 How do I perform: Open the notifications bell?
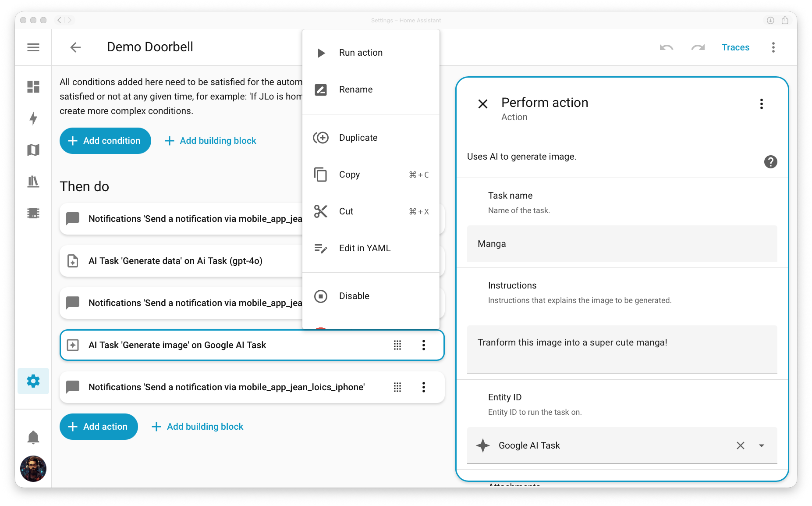(x=33, y=437)
